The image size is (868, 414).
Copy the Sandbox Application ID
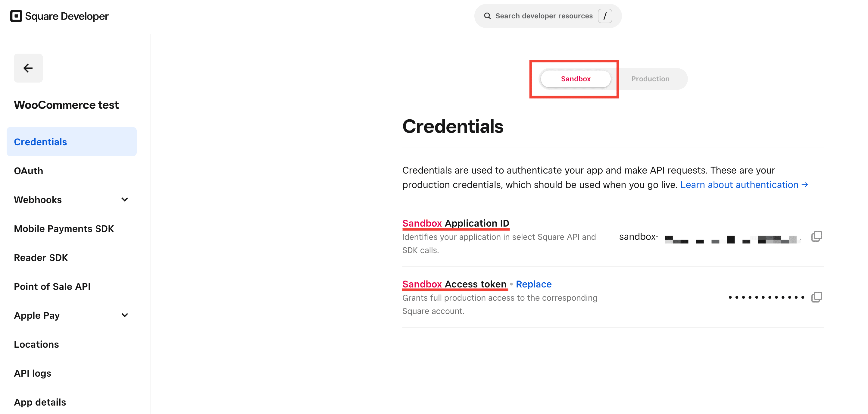click(816, 236)
